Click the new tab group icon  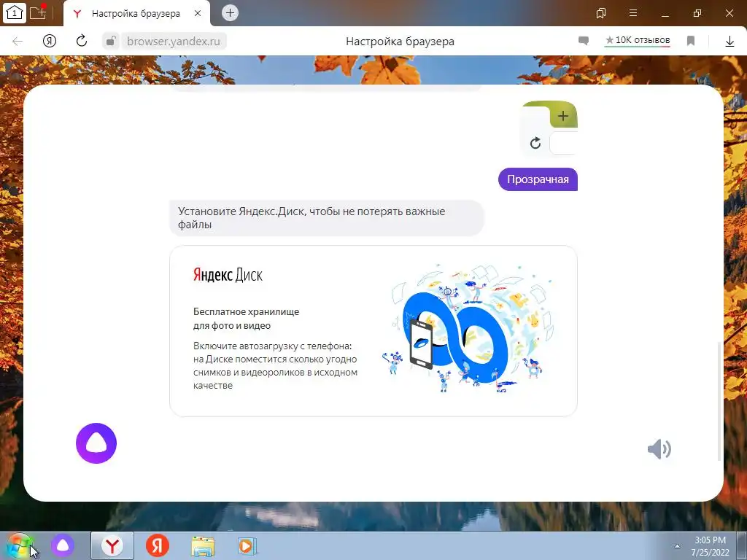[x=38, y=12]
